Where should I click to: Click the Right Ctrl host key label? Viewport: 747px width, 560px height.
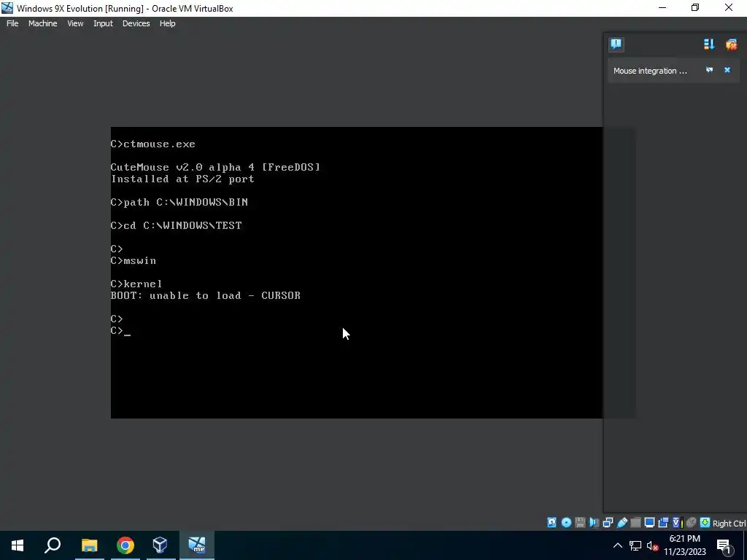coord(729,524)
